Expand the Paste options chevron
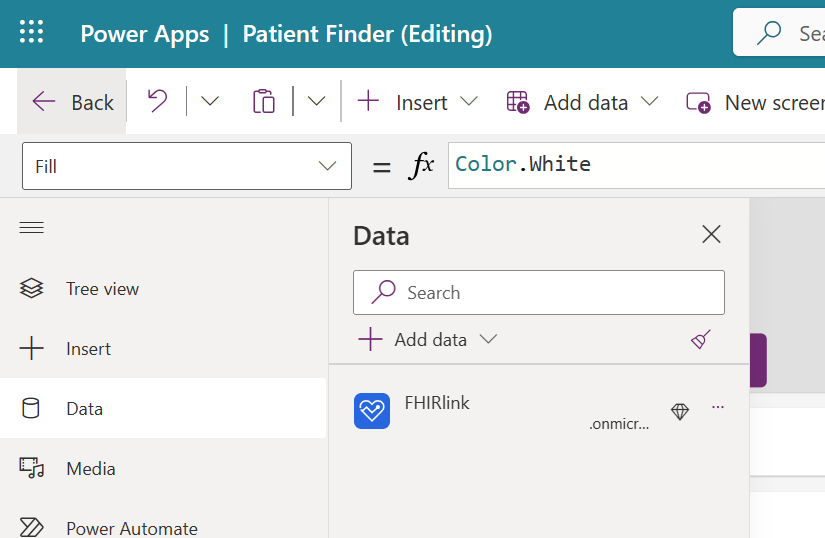 coord(316,101)
